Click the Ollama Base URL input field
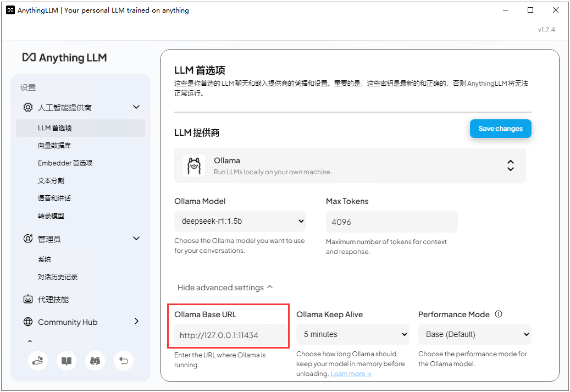 (x=229, y=334)
